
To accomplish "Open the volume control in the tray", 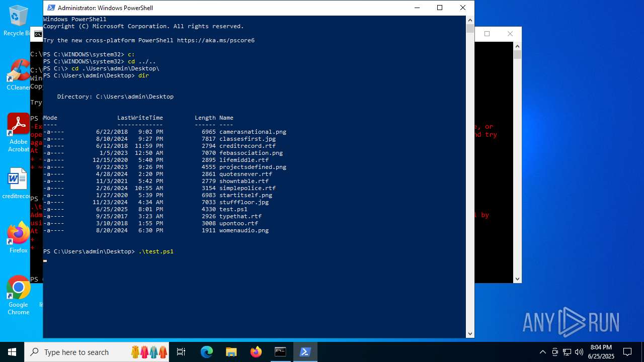I will pyautogui.click(x=579, y=352).
